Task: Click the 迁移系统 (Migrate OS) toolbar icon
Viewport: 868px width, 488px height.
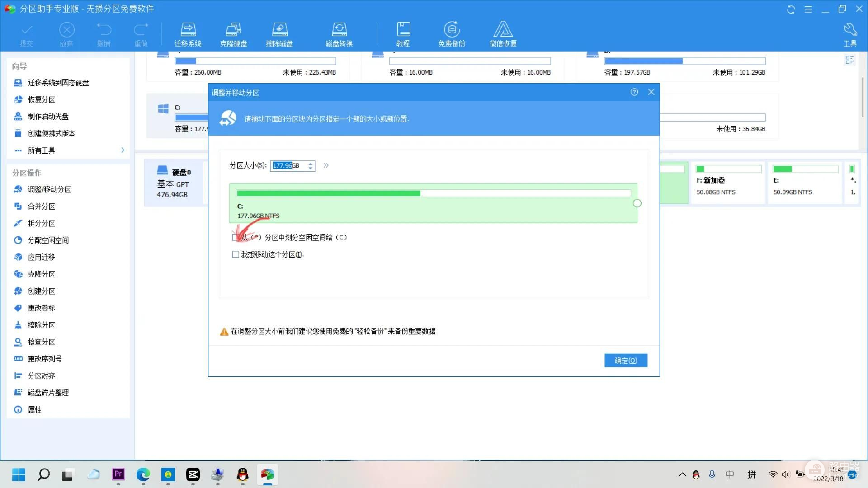Action: (188, 34)
